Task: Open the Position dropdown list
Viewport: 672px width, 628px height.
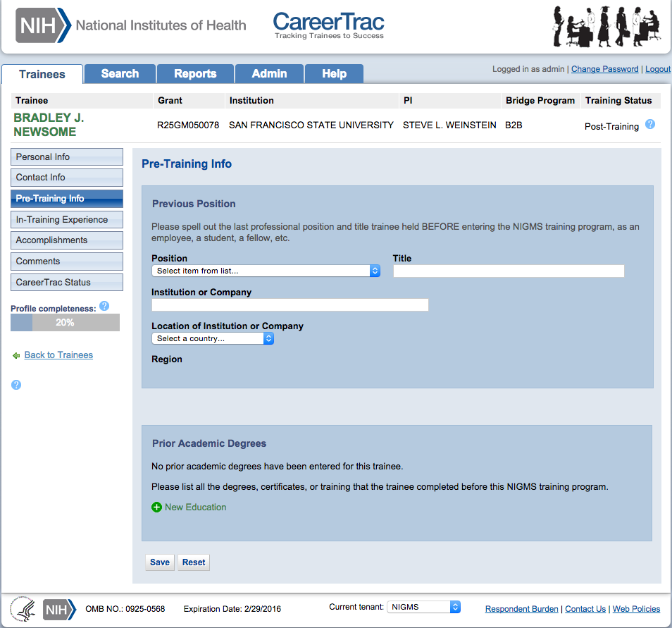Action: 266,271
